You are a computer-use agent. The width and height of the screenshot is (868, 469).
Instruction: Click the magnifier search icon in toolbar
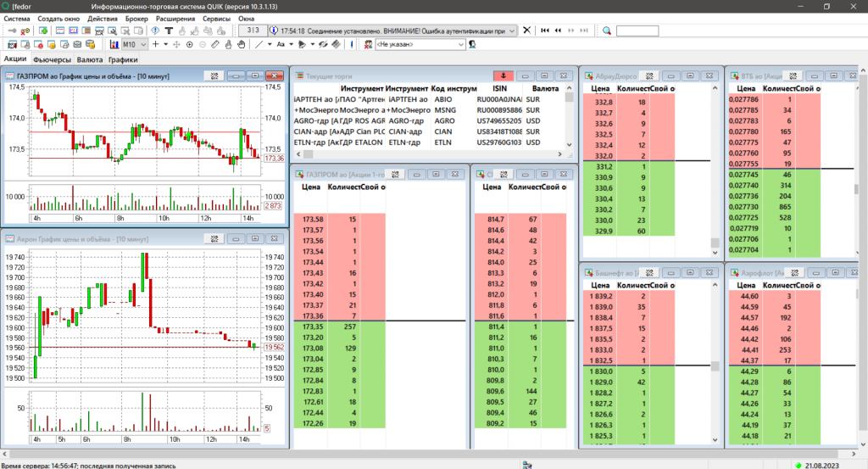coord(607,31)
